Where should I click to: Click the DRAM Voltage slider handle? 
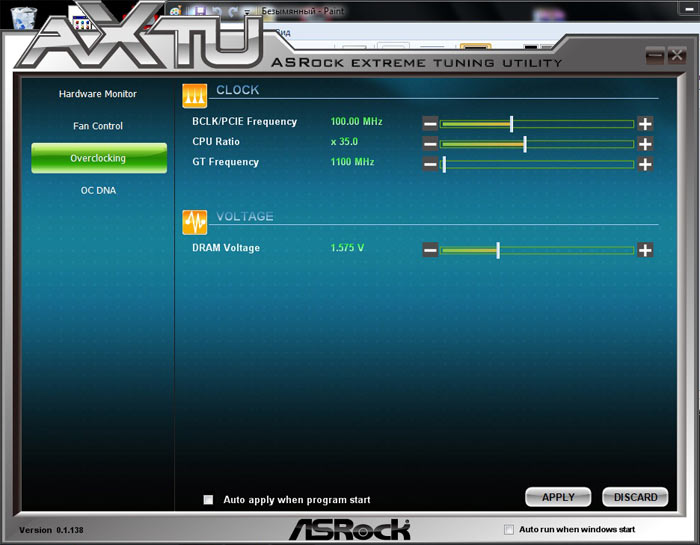tap(498, 250)
